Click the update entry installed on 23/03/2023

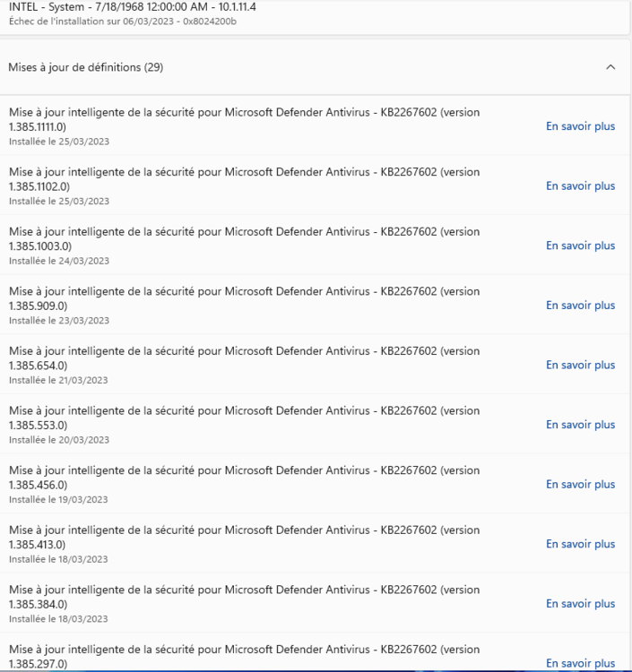click(244, 298)
